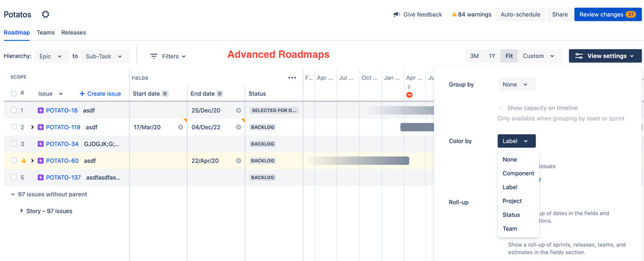Click the Give feedback megaphone icon
The width and height of the screenshot is (644, 261).
tap(396, 14)
